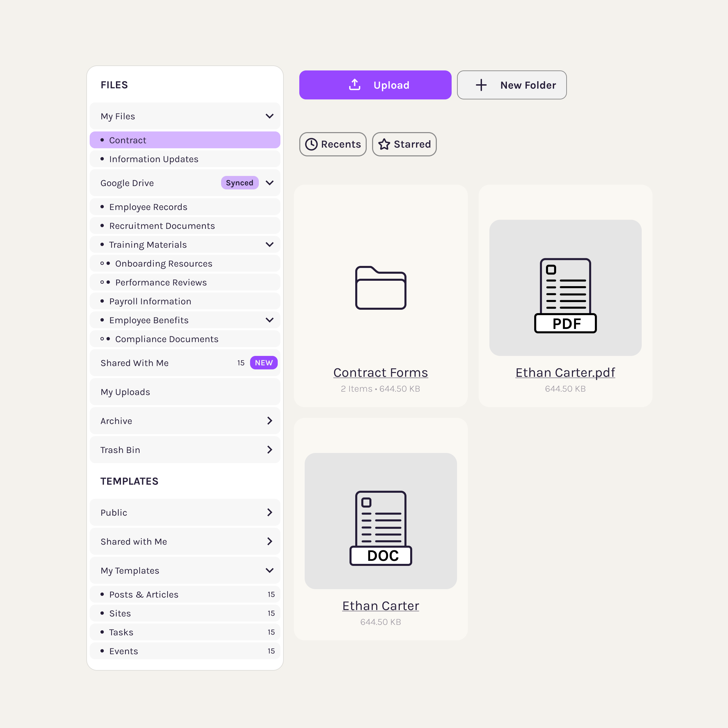Viewport: 728px width, 728px height.
Task: Click the upload arrow icon
Action: [355, 85]
